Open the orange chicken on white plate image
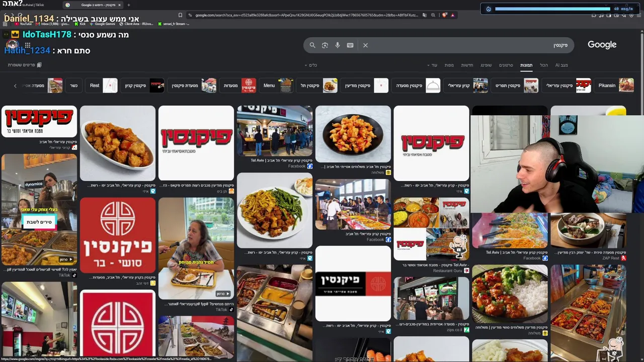Screen dimensions: 644x362 [x=118, y=143]
